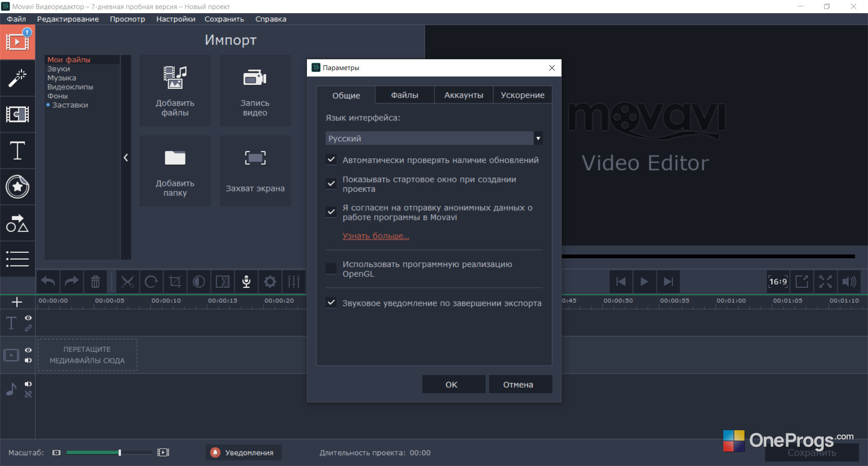Click the preview playback progress bar

coord(708,257)
